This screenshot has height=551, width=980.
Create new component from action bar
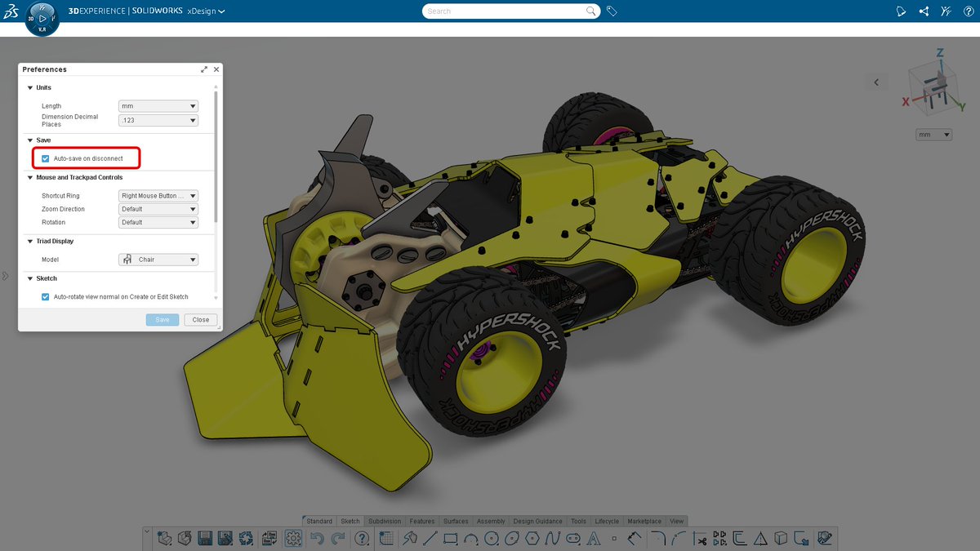[x=164, y=538]
